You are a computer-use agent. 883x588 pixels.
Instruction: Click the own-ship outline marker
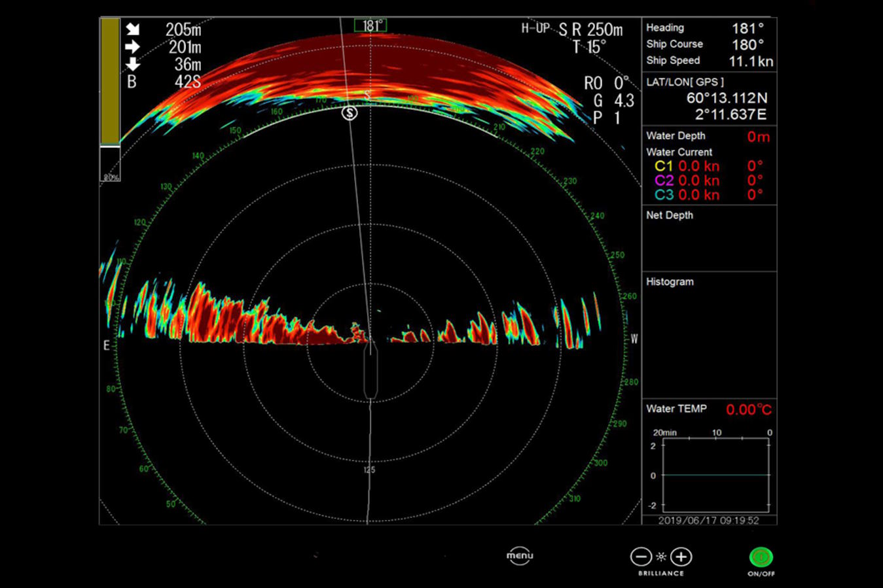tap(371, 370)
